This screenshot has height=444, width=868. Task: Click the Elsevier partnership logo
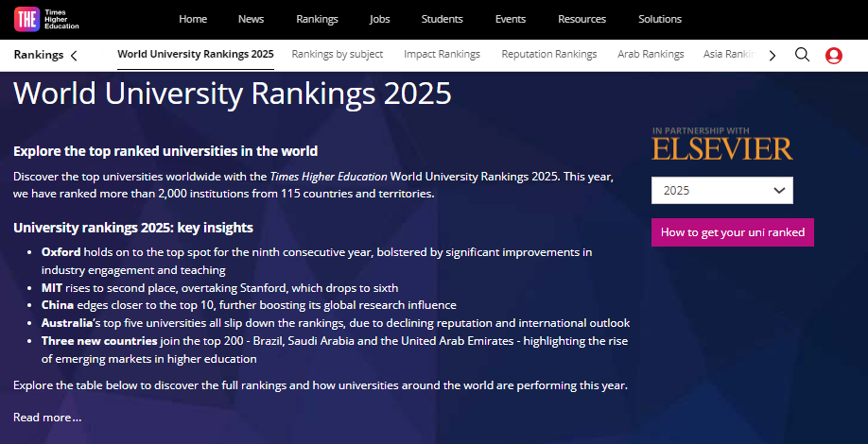click(x=721, y=144)
